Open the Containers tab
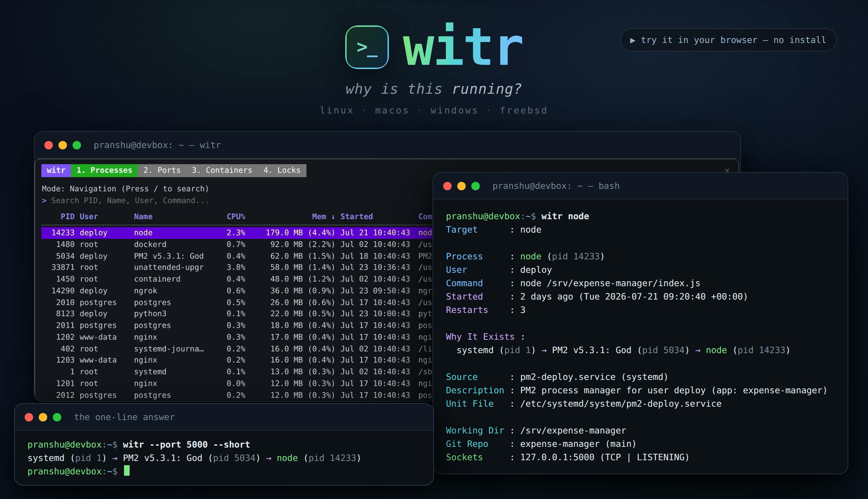Viewport: 868px width, 499px height. [x=222, y=171]
